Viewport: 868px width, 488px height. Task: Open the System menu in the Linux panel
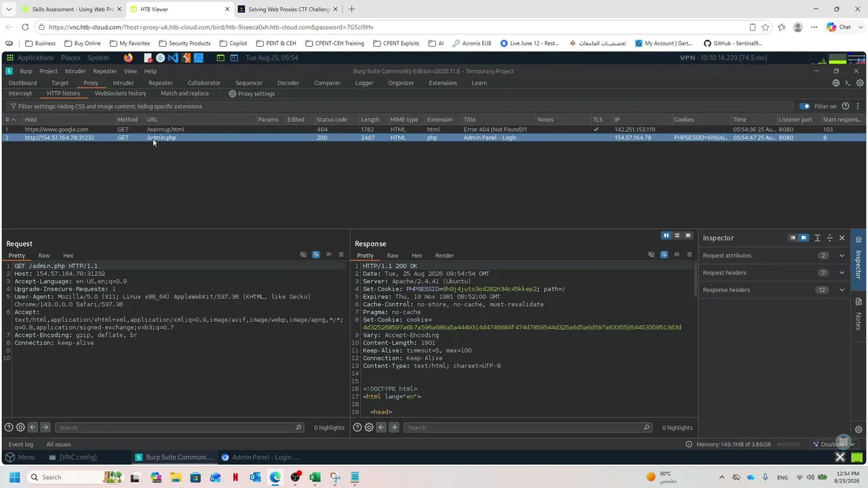98,58
